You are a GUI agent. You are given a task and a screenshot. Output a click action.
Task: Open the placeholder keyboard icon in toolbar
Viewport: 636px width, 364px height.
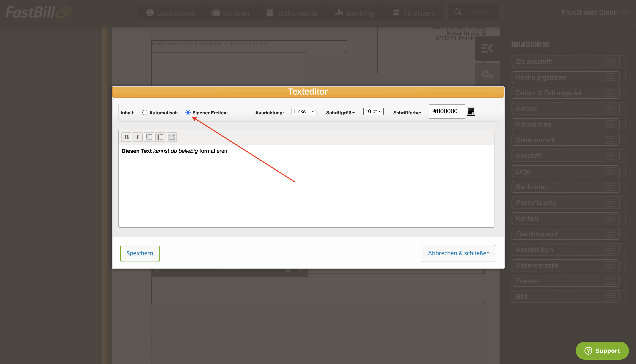tap(172, 137)
